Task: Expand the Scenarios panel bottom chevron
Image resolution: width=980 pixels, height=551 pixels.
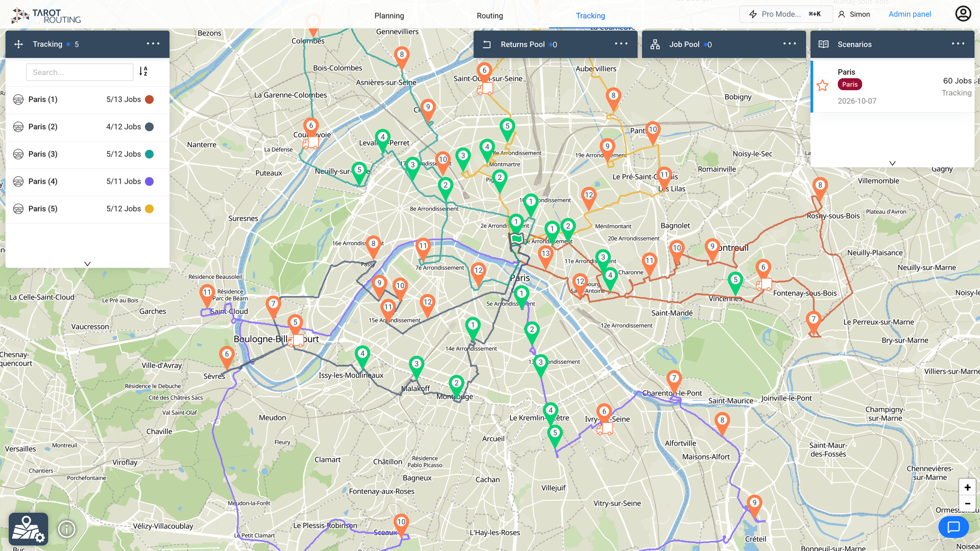Action: tap(893, 163)
